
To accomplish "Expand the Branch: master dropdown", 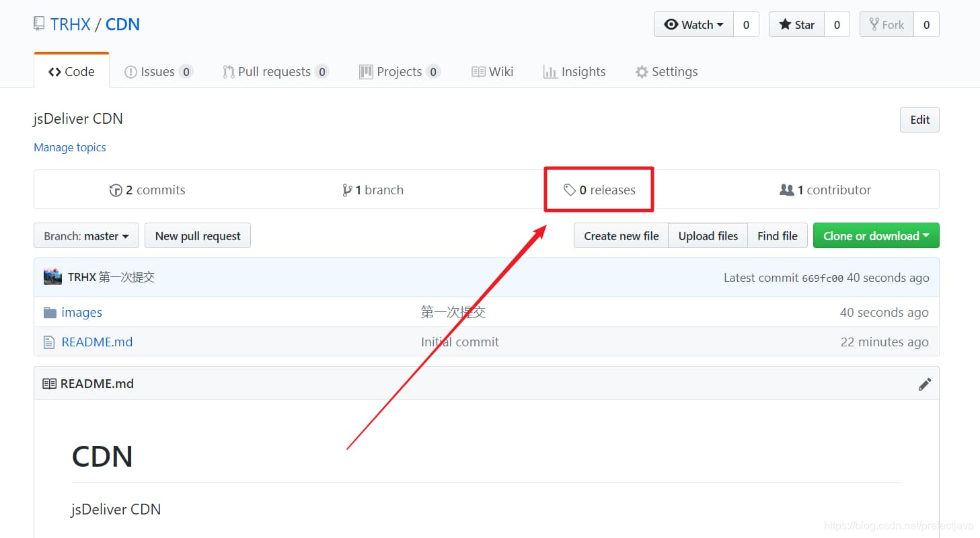I will click(x=86, y=236).
